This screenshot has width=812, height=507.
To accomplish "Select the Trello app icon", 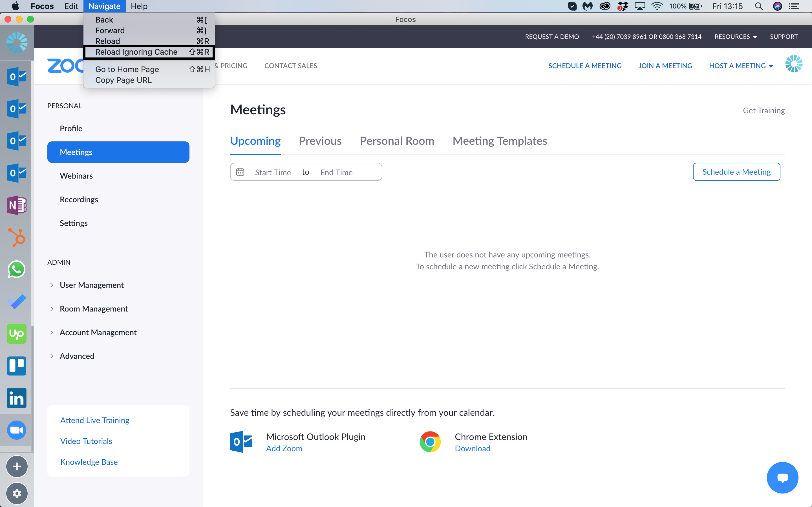I will point(16,366).
